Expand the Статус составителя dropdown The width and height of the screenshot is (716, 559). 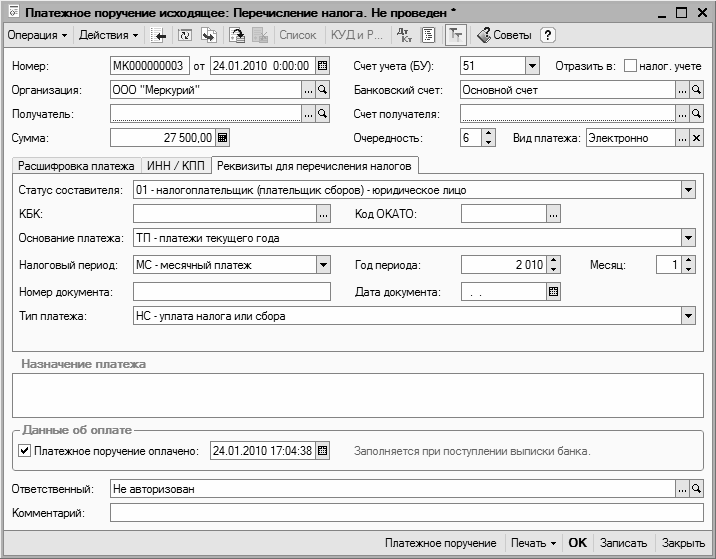688,190
